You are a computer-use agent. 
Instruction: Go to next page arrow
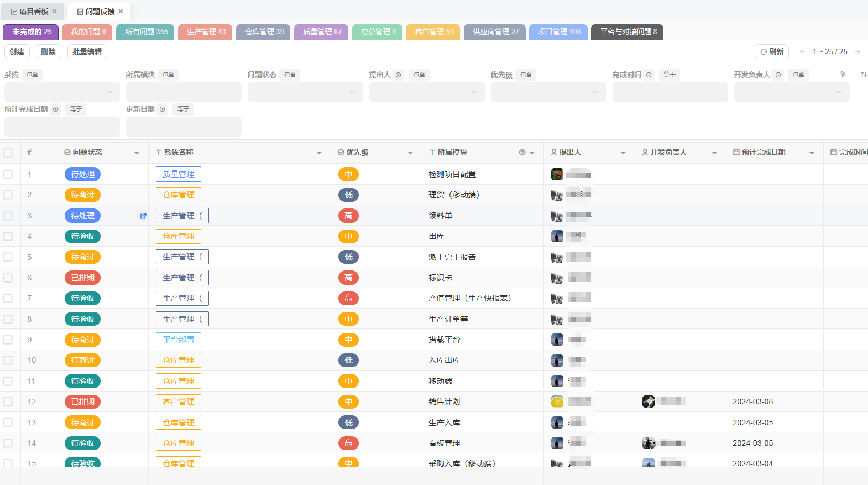click(x=857, y=52)
